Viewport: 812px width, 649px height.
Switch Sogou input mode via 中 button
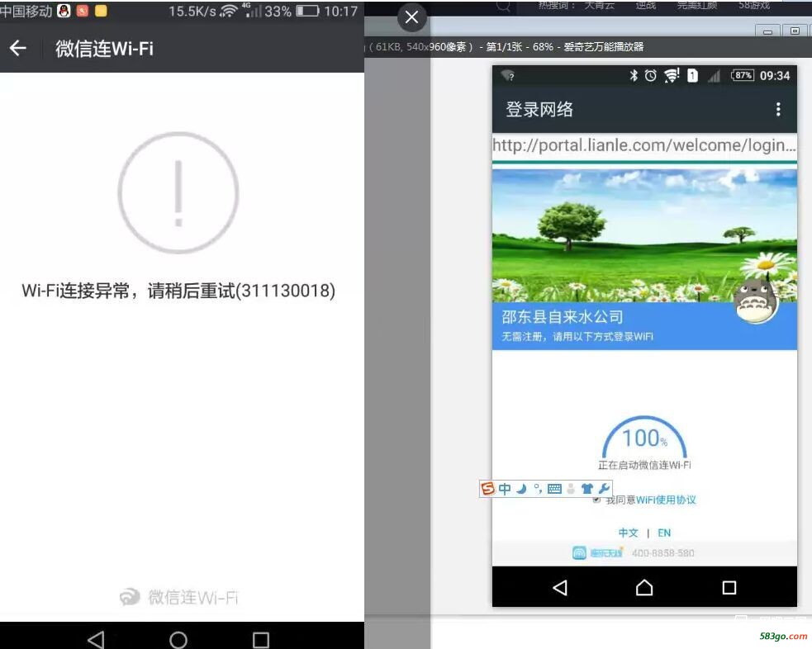505,489
